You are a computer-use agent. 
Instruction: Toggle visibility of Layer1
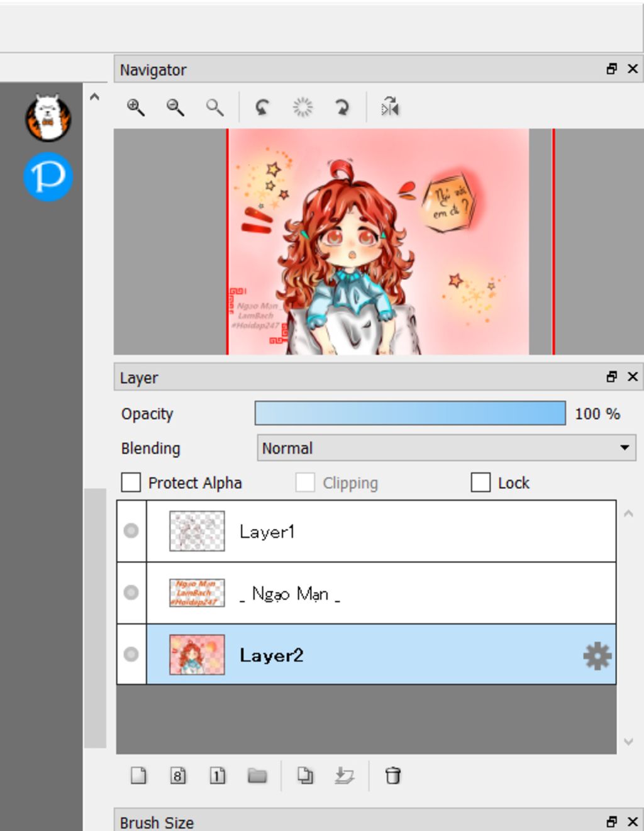[131, 531]
